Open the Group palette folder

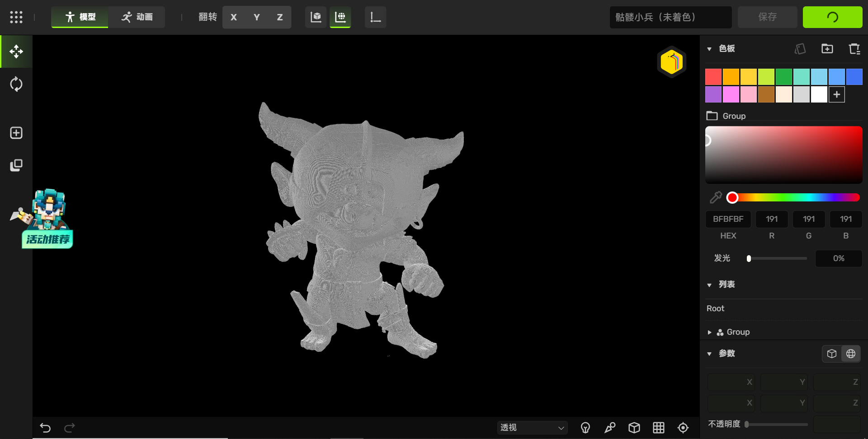coord(726,116)
